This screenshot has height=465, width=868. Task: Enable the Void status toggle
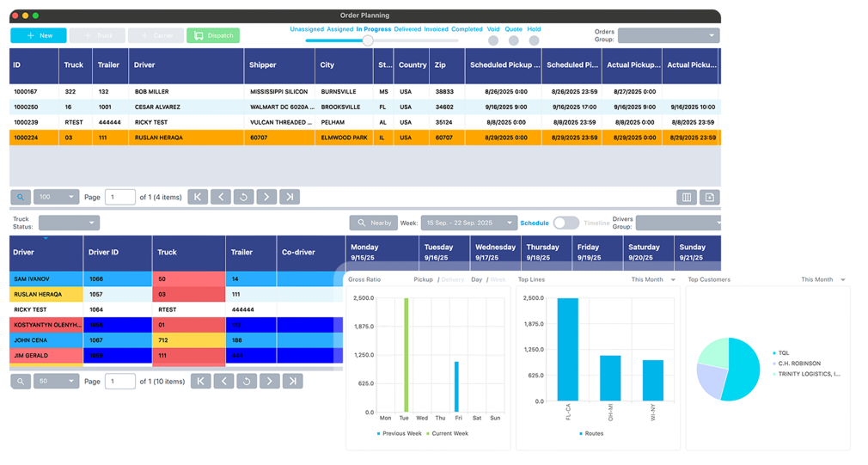tap(493, 40)
